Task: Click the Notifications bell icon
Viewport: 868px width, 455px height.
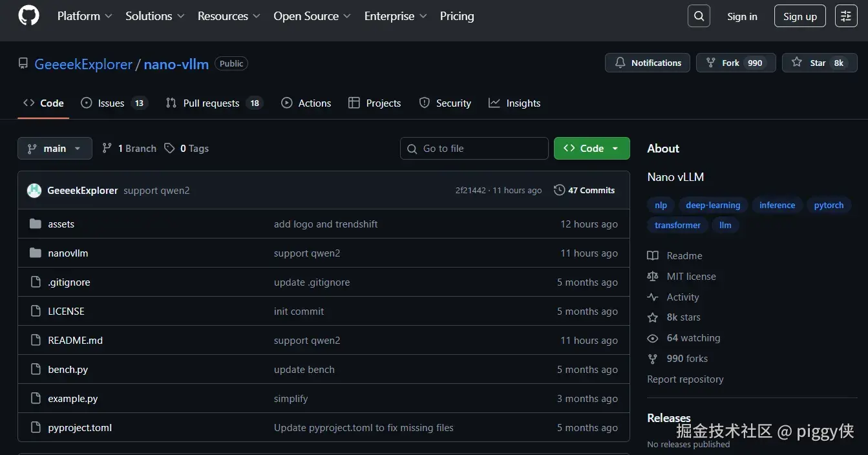Action: point(620,63)
